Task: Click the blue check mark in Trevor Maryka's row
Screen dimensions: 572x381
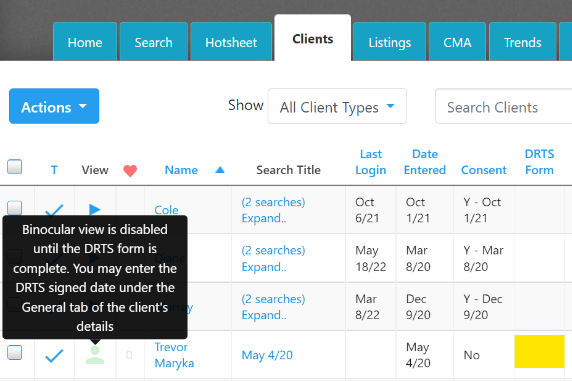Action: (54, 355)
